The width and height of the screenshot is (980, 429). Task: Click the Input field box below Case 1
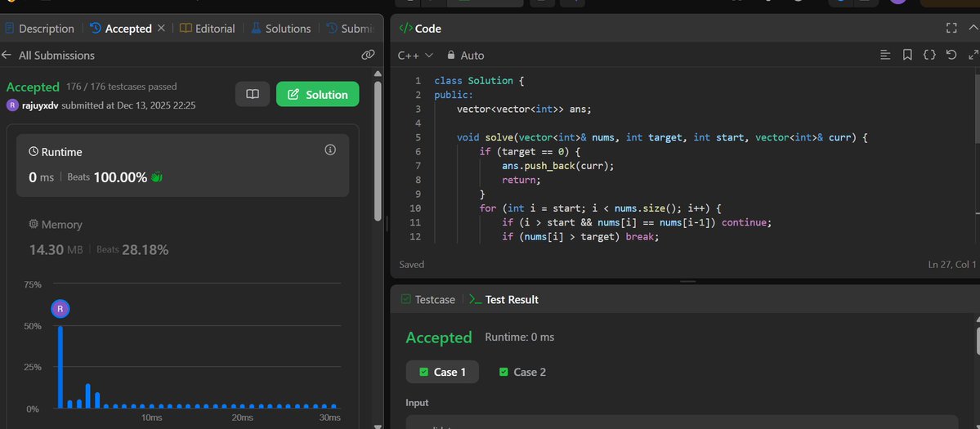682,422
